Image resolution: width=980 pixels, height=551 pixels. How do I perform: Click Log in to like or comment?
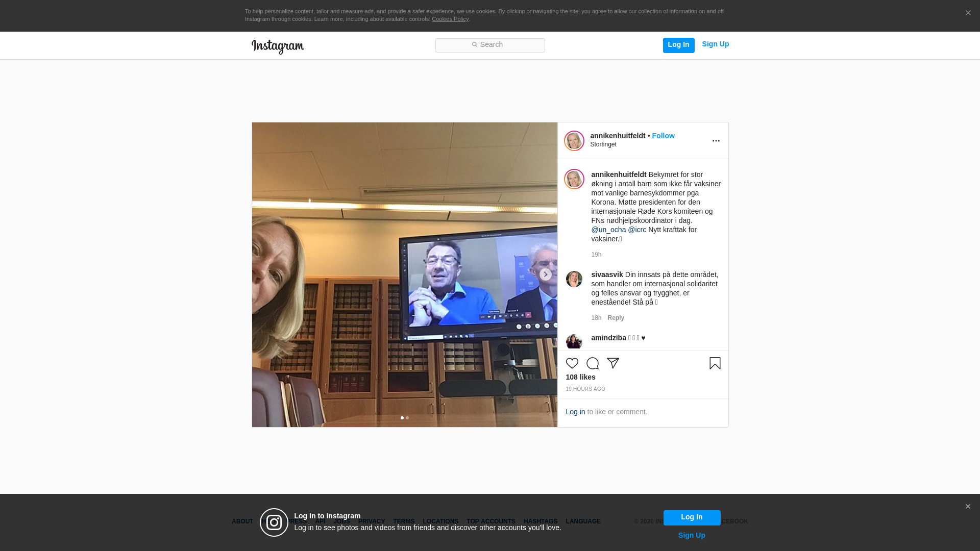click(575, 412)
